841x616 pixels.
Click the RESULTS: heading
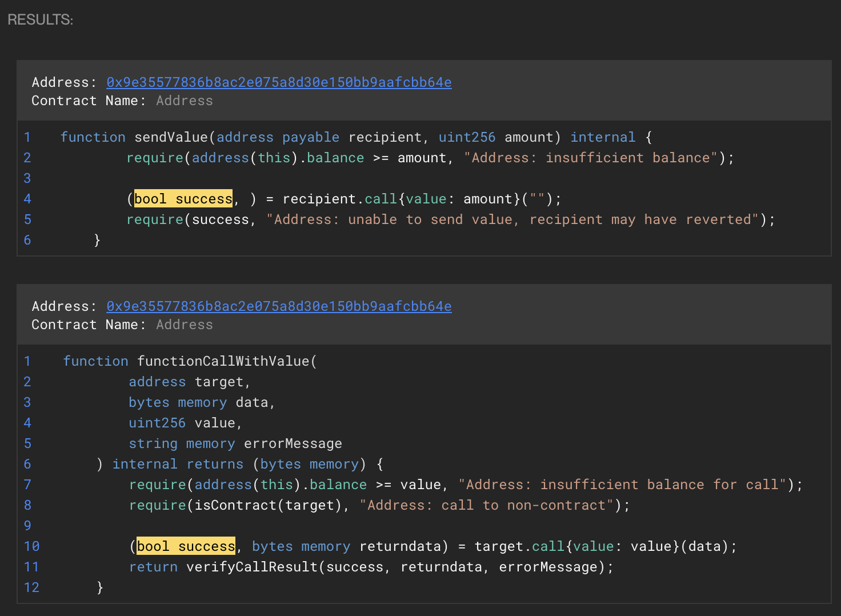point(40,19)
